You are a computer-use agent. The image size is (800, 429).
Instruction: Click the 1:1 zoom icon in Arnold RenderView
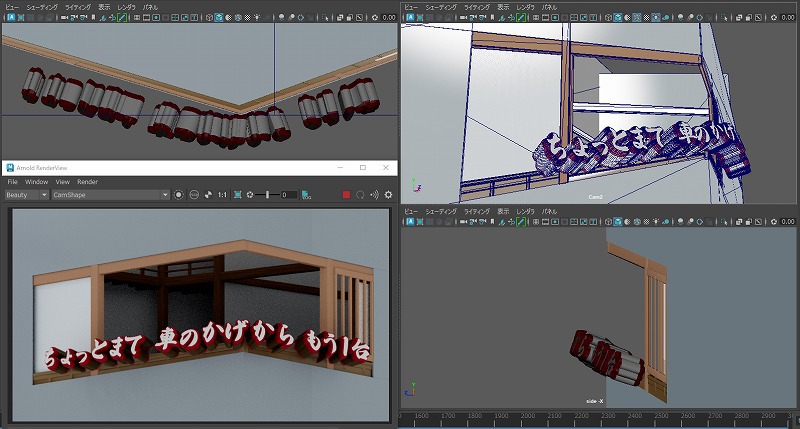pyautogui.click(x=222, y=195)
